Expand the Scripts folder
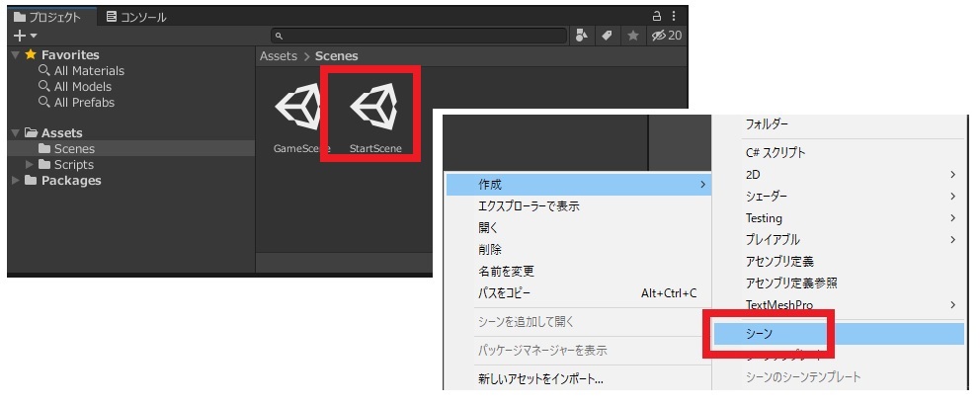 (x=30, y=164)
